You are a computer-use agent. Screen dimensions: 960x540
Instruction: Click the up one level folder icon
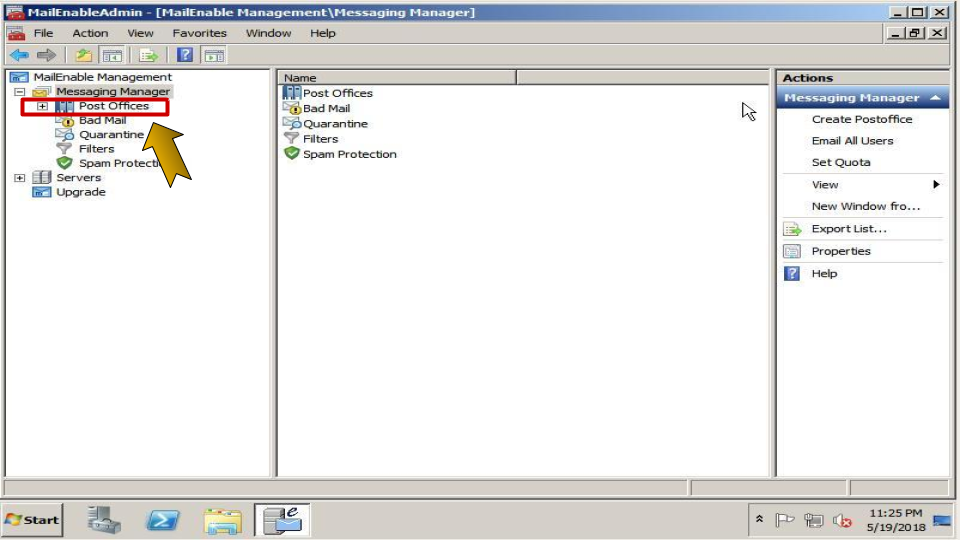[83, 56]
